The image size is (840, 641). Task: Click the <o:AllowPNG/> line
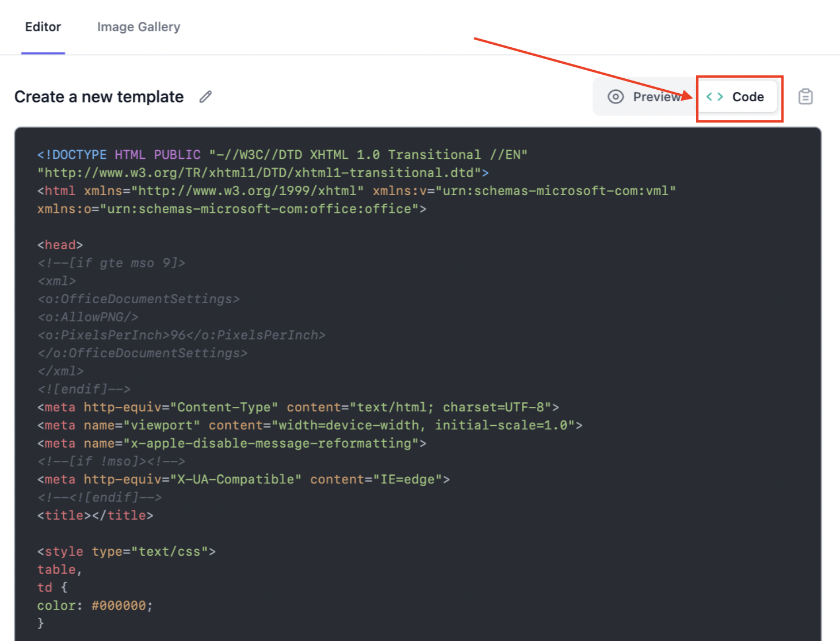88,317
